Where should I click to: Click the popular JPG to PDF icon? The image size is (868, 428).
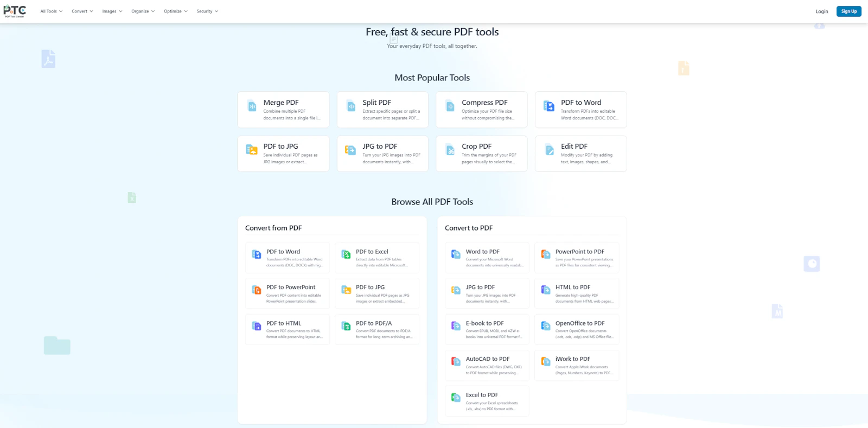pos(350,150)
